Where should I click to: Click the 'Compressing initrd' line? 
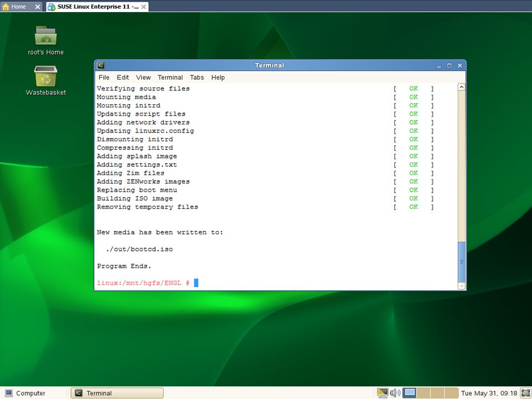[x=135, y=148]
